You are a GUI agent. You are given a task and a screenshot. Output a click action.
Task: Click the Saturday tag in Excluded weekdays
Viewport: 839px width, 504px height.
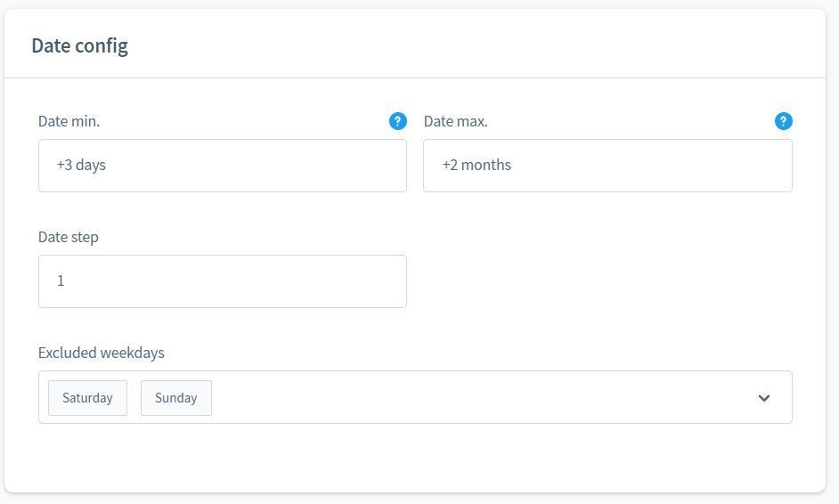coord(87,398)
